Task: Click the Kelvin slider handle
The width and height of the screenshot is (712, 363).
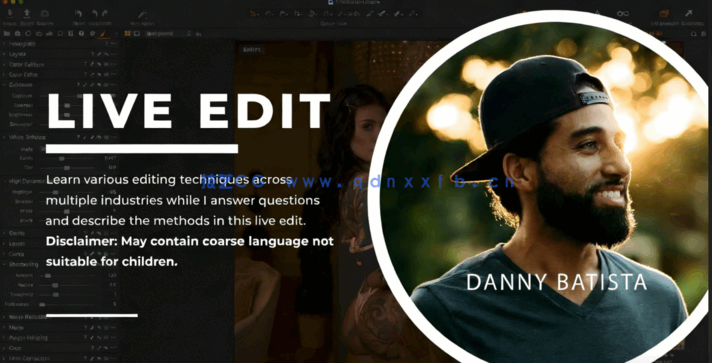Action: point(62,159)
